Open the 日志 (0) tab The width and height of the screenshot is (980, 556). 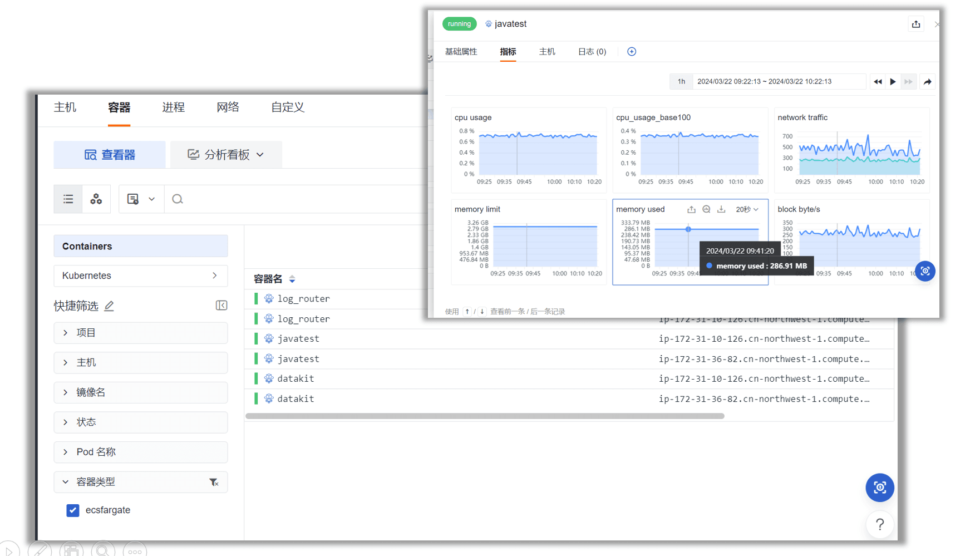(x=592, y=52)
